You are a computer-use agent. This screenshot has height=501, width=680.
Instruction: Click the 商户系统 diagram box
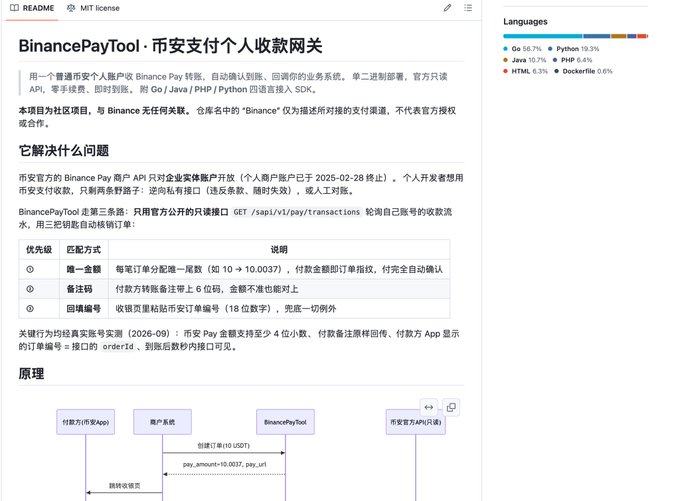point(162,422)
